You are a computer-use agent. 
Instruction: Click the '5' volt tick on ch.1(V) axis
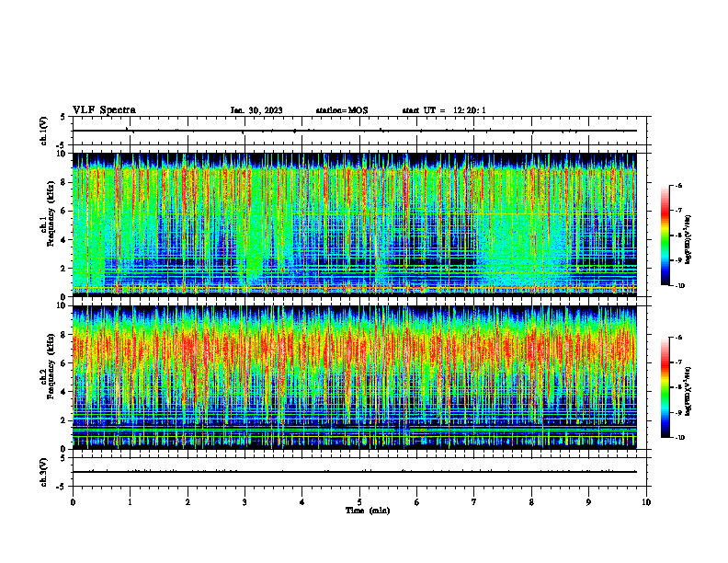(x=63, y=117)
